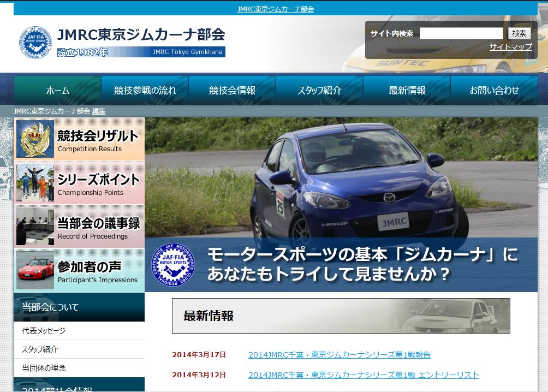
Task: Open the お問い合わせ navigation tab
Action: [494, 90]
